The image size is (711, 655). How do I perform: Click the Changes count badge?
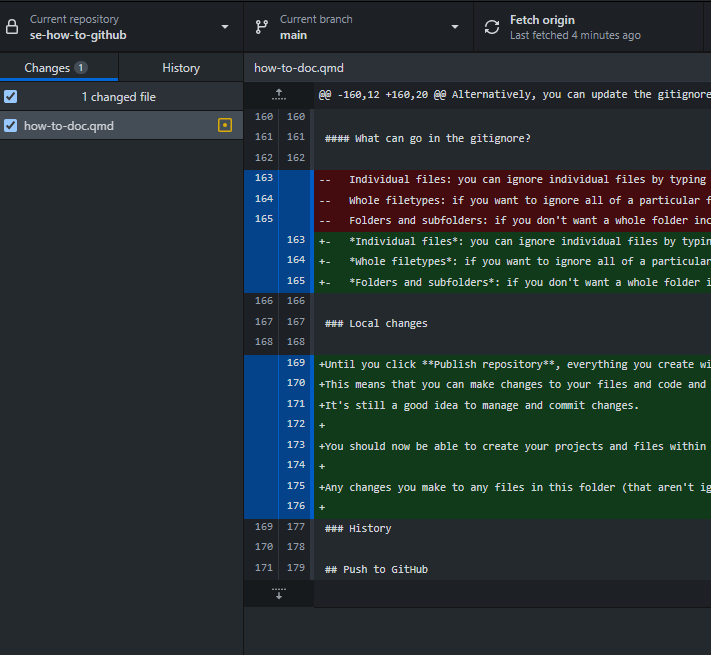(x=81, y=68)
